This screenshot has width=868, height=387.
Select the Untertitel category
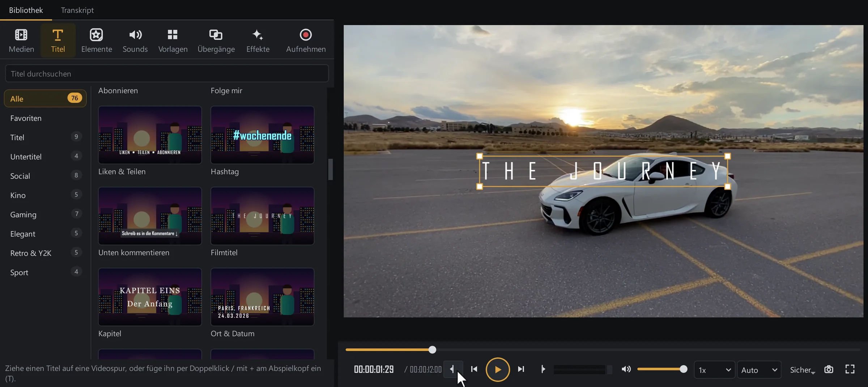pyautogui.click(x=45, y=156)
